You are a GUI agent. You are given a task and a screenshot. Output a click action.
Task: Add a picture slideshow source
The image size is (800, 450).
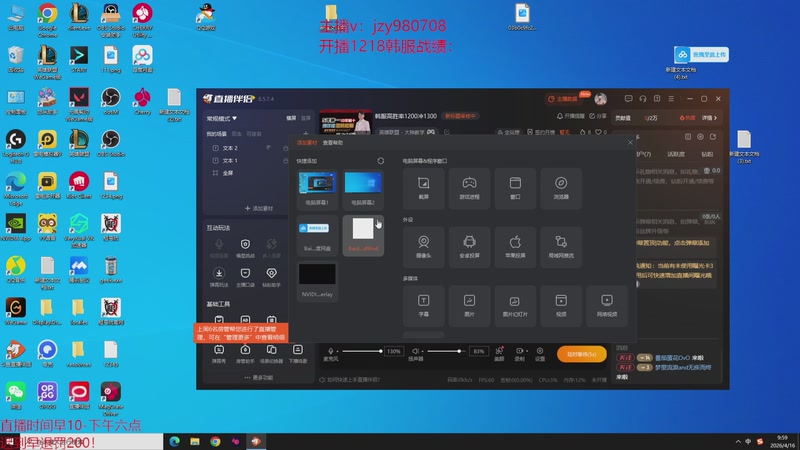tap(515, 306)
